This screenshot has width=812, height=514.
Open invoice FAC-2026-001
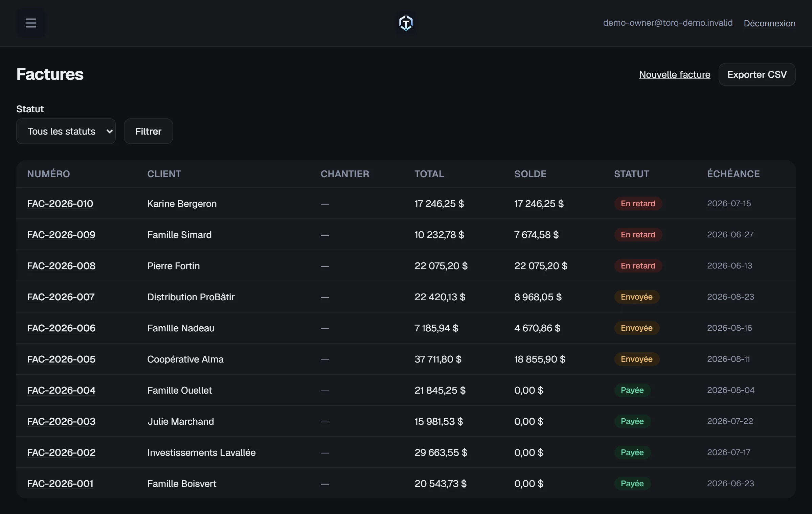(x=60, y=484)
